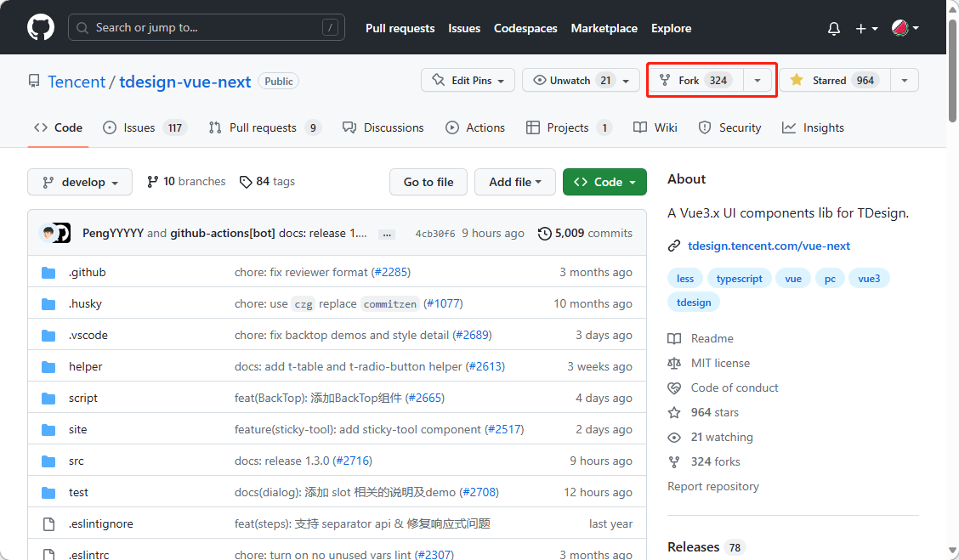Open the site folder
The width and height of the screenshot is (959, 560).
pos(77,430)
